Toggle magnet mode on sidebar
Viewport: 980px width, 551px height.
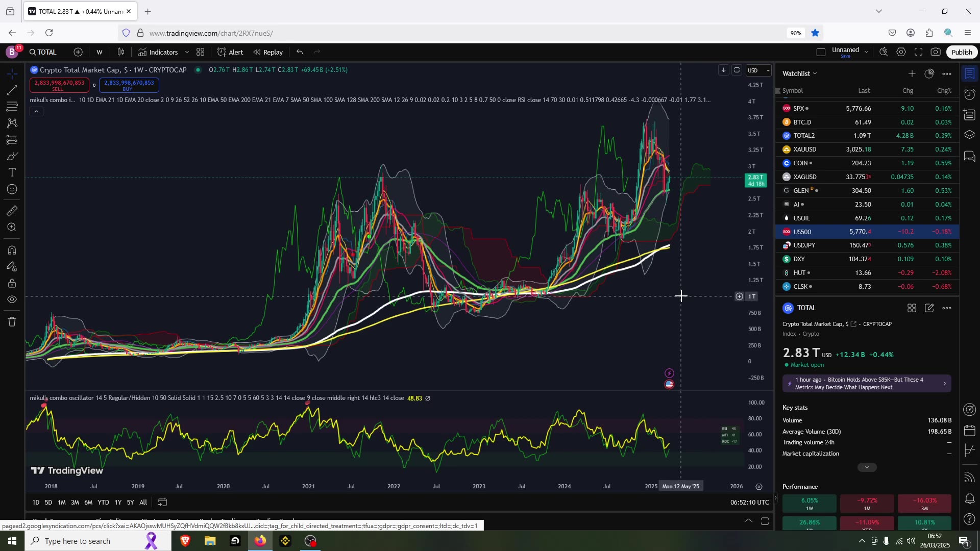tap(12, 250)
